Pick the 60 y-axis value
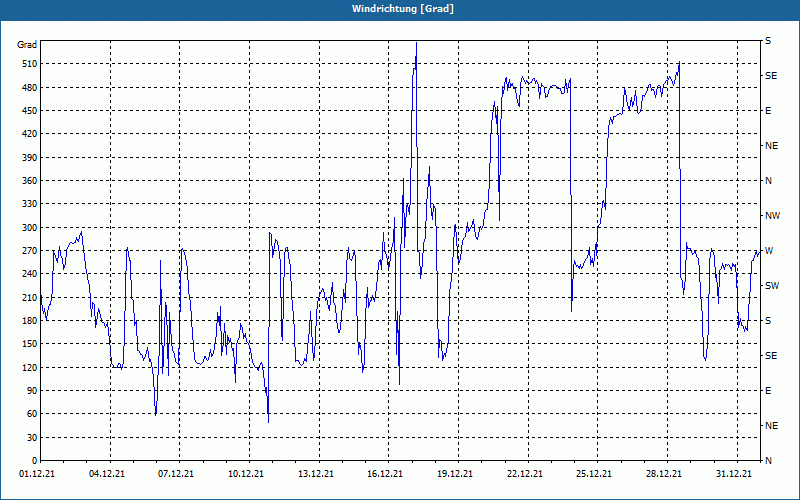Image resolution: width=800 pixels, height=500 pixels. 32,414
